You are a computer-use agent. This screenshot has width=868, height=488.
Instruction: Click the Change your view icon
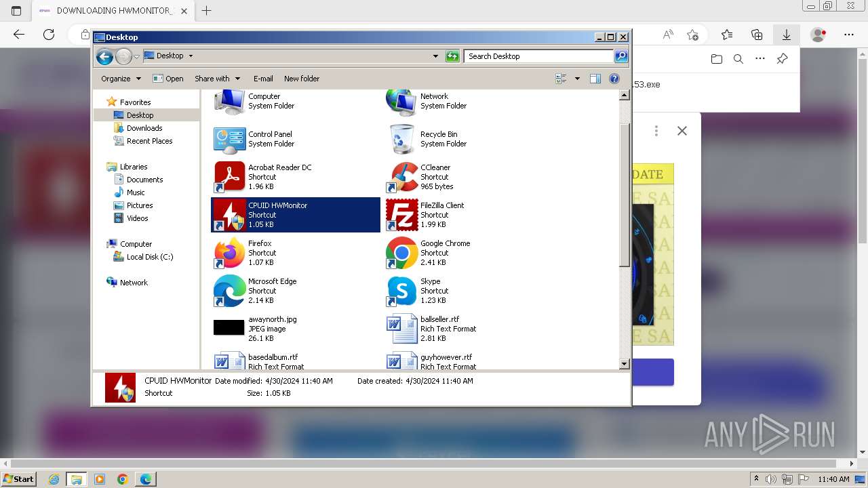pyautogui.click(x=561, y=79)
